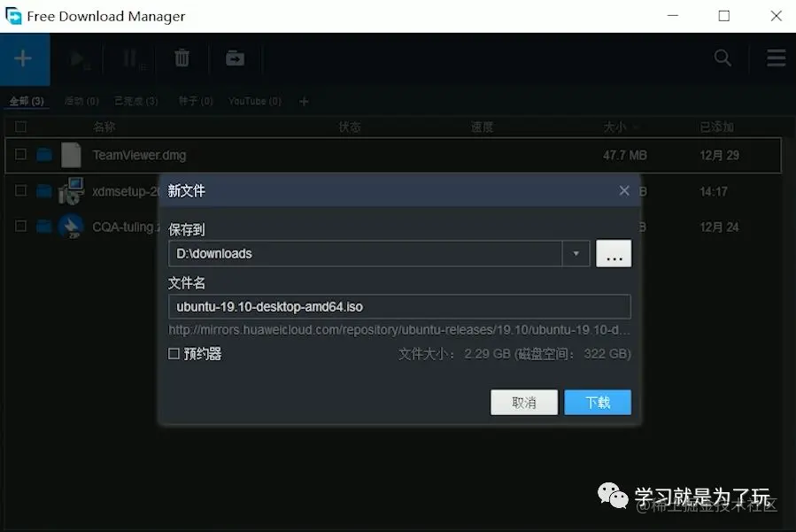Check the CQA-tuling row checkbox
This screenshot has height=532, width=796.
click(21, 226)
